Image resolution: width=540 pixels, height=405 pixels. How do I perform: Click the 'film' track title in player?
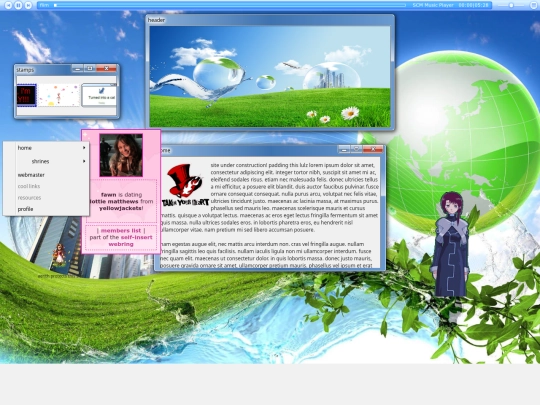(x=44, y=5)
